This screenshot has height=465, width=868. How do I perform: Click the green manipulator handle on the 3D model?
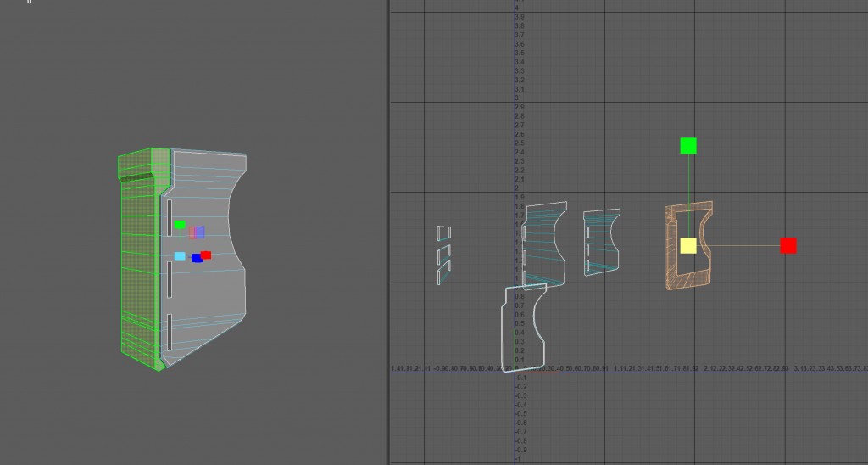tap(180, 225)
